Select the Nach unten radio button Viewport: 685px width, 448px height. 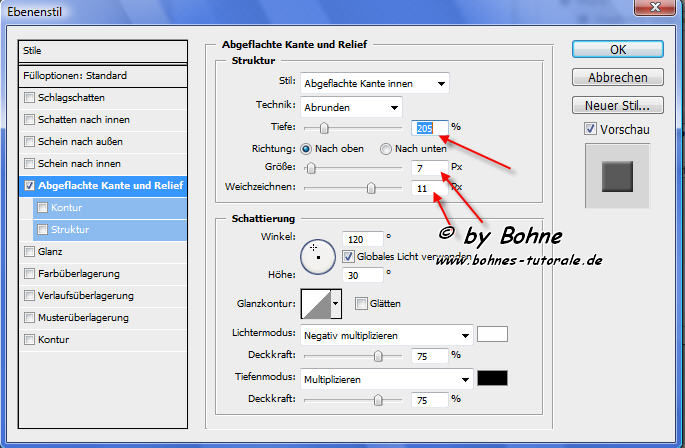point(386,149)
